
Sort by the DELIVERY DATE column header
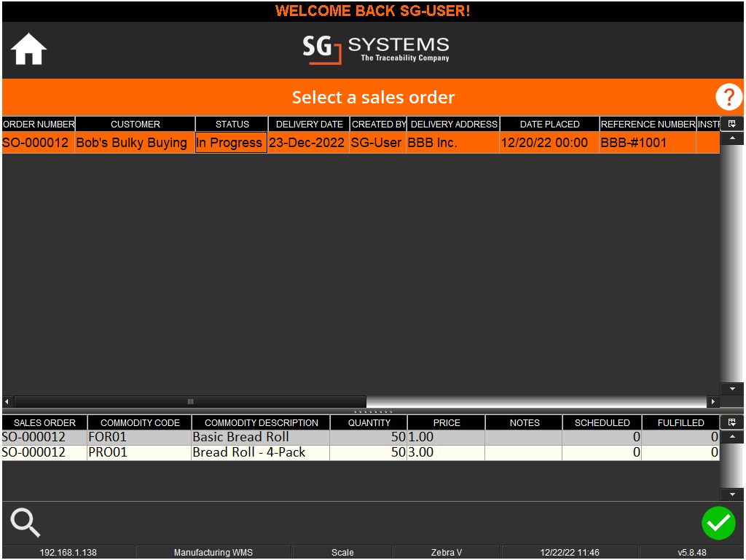tap(308, 124)
